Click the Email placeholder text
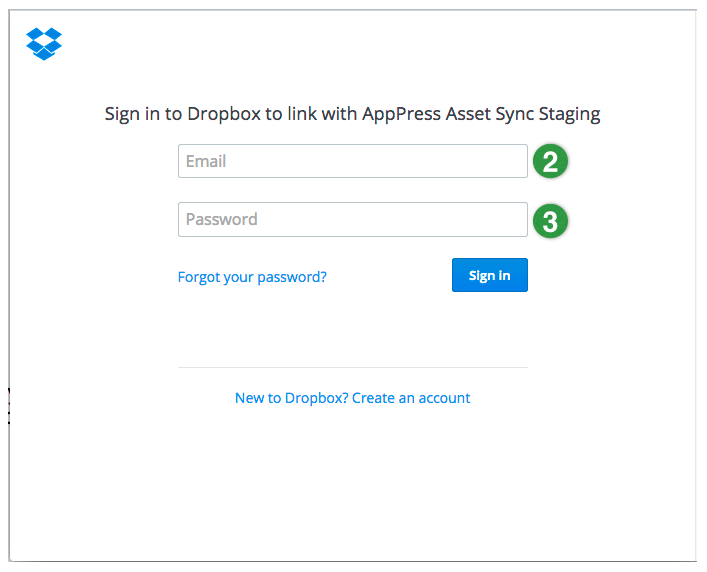This screenshot has height=572, width=707. click(206, 161)
